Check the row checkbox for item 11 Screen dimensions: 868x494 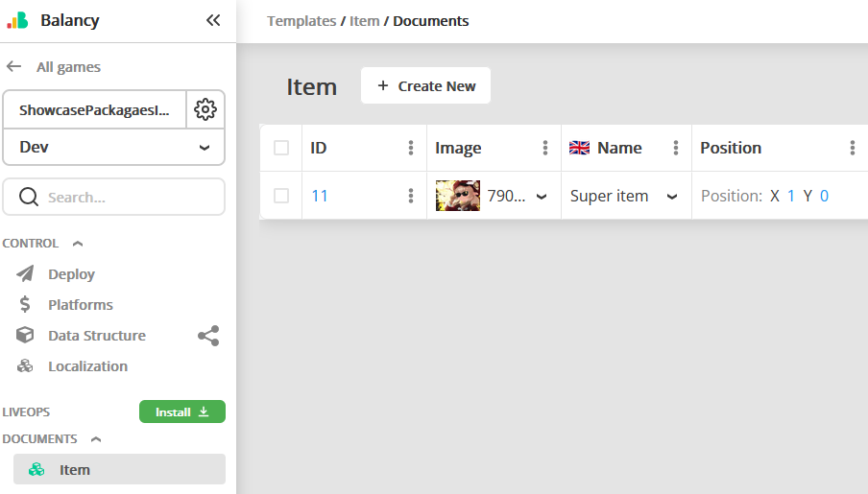281,196
